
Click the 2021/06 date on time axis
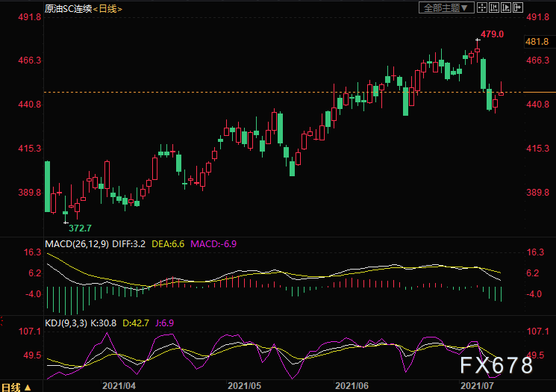pos(352,386)
